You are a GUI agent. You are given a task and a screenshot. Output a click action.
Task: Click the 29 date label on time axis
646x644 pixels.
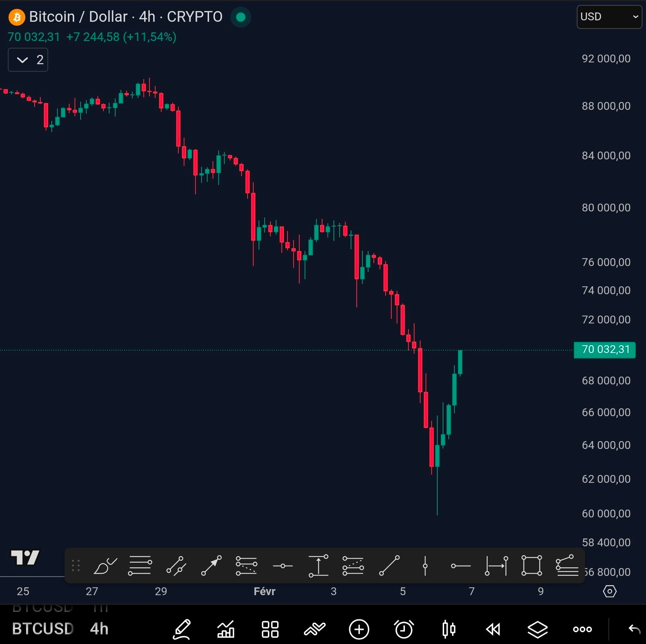coord(161,591)
